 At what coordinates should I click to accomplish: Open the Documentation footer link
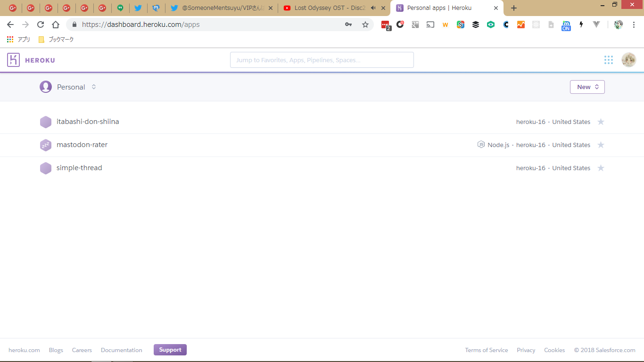(122, 350)
